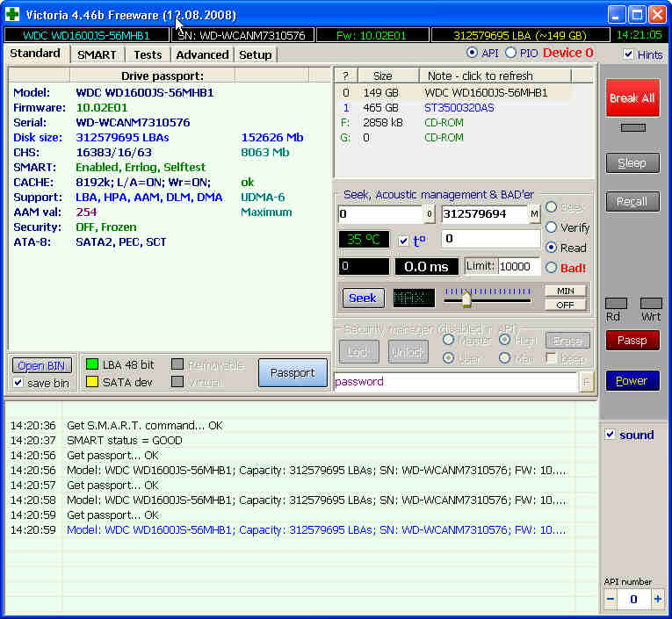Select the API mode radio button
The image size is (672, 619).
pos(472,53)
